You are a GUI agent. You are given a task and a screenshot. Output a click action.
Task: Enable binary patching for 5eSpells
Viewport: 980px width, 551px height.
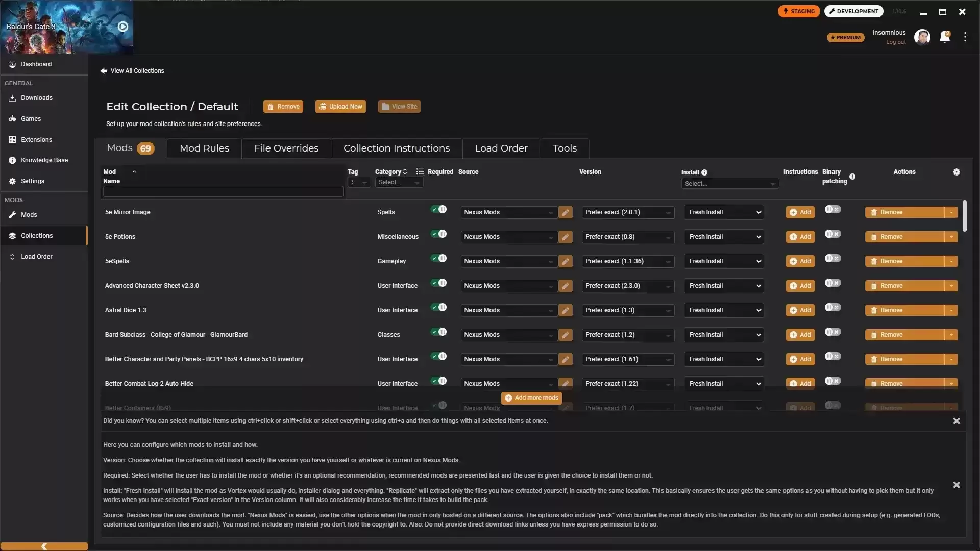[x=832, y=259]
